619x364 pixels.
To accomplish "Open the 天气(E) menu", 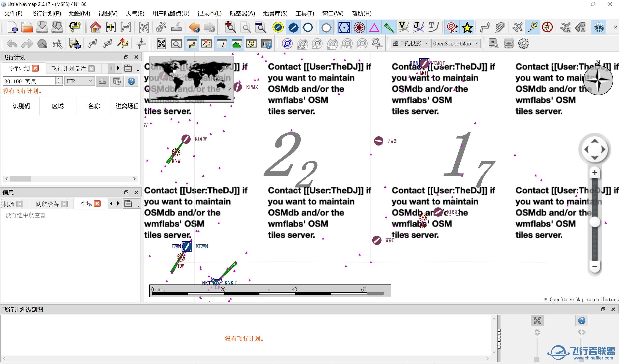I will coord(135,13).
